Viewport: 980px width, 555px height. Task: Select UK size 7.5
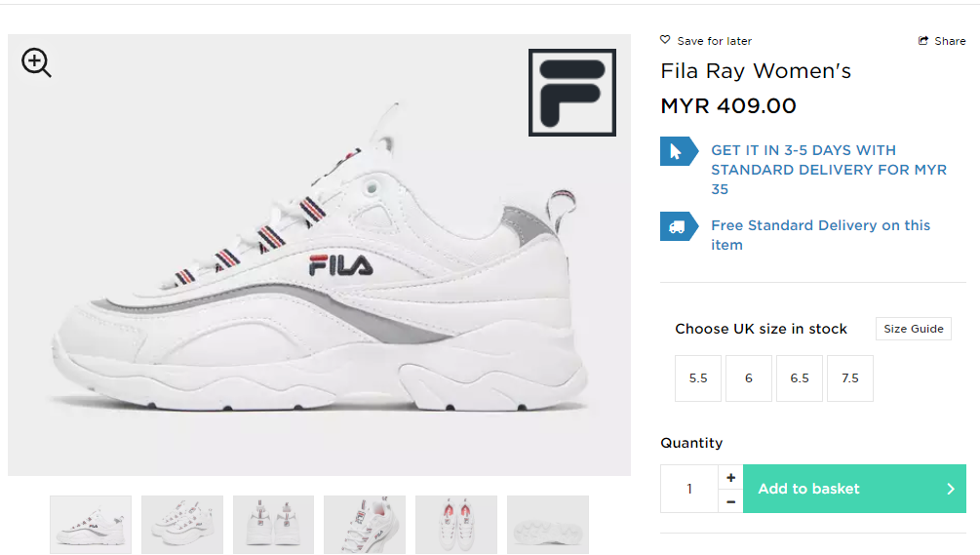tap(850, 378)
